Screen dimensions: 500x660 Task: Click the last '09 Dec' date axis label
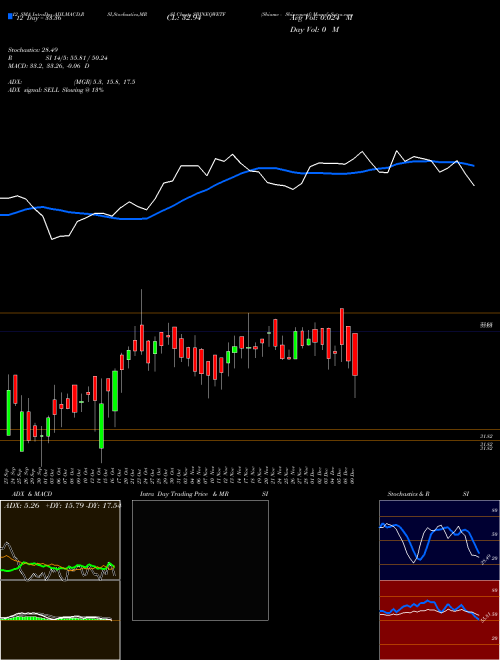point(354,475)
